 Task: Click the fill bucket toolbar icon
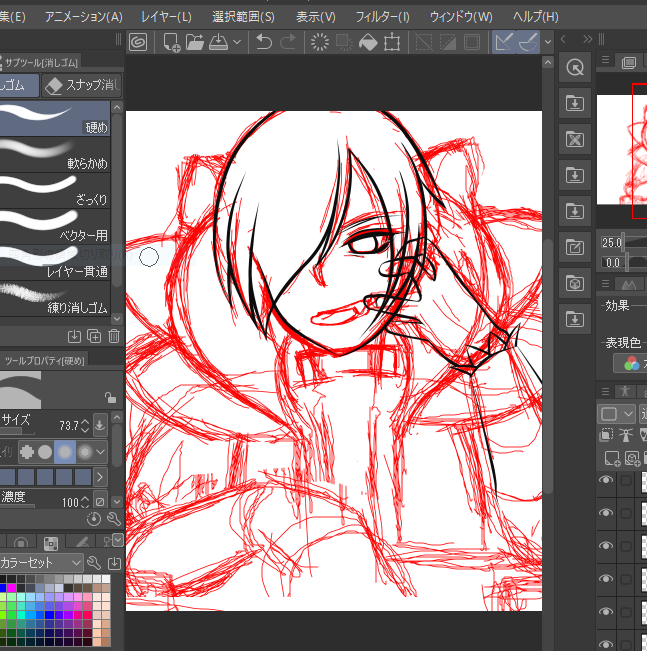pos(368,42)
